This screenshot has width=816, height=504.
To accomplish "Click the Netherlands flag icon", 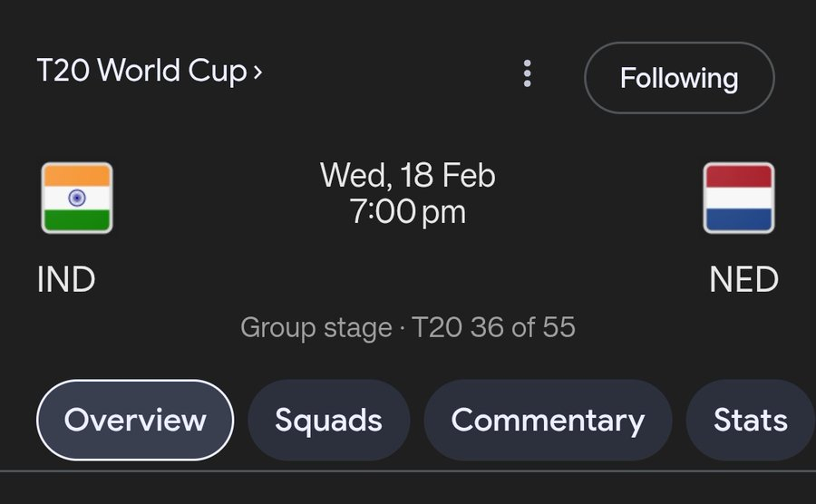I will (x=739, y=198).
